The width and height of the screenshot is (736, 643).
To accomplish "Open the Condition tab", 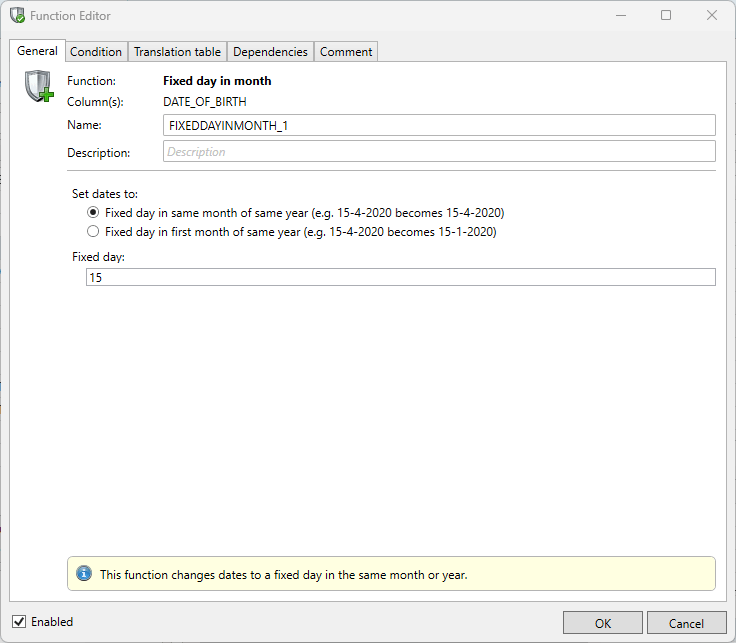I will pos(96,52).
